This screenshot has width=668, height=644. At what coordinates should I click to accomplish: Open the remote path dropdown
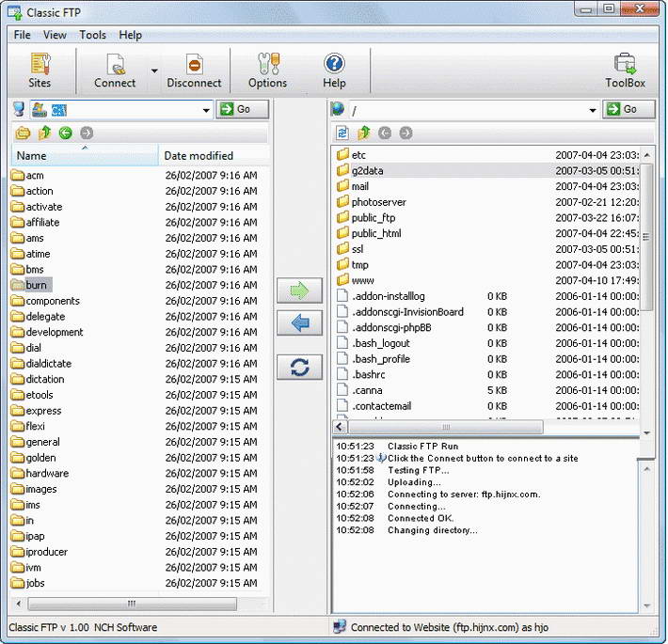tap(593, 110)
